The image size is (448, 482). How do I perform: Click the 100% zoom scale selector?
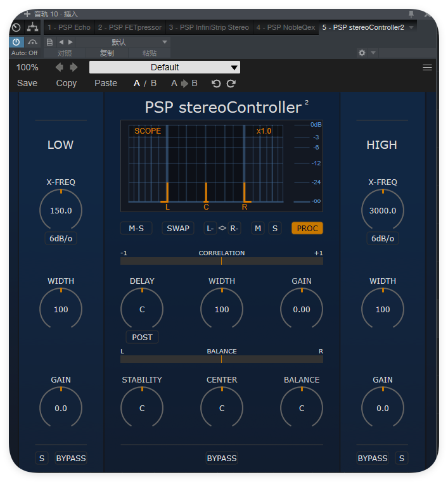[x=27, y=67]
